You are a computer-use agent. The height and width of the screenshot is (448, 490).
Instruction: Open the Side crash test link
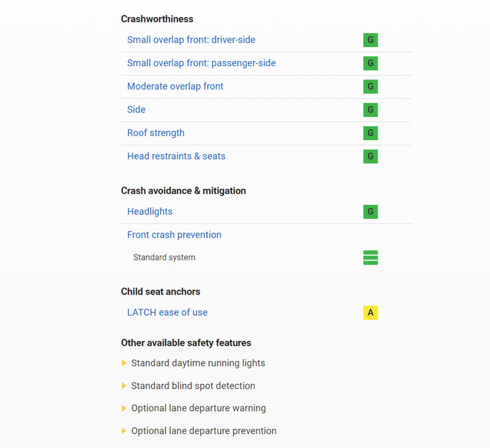pos(136,110)
